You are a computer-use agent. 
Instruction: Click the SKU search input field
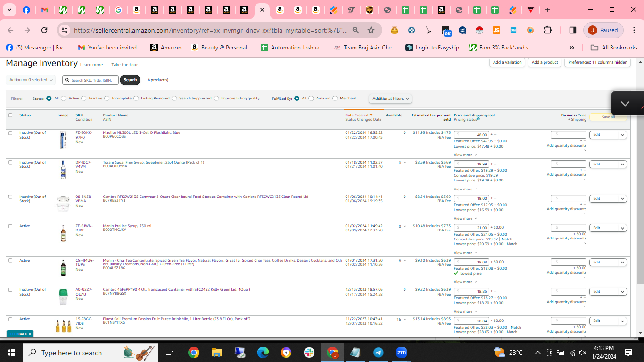pos(91,80)
